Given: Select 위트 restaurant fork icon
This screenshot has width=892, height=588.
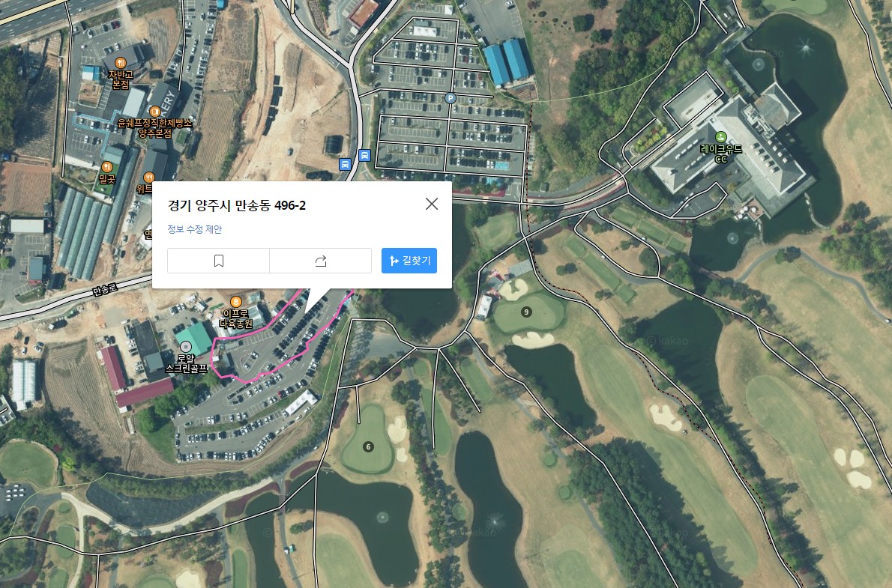Looking at the screenshot, I should (148, 178).
